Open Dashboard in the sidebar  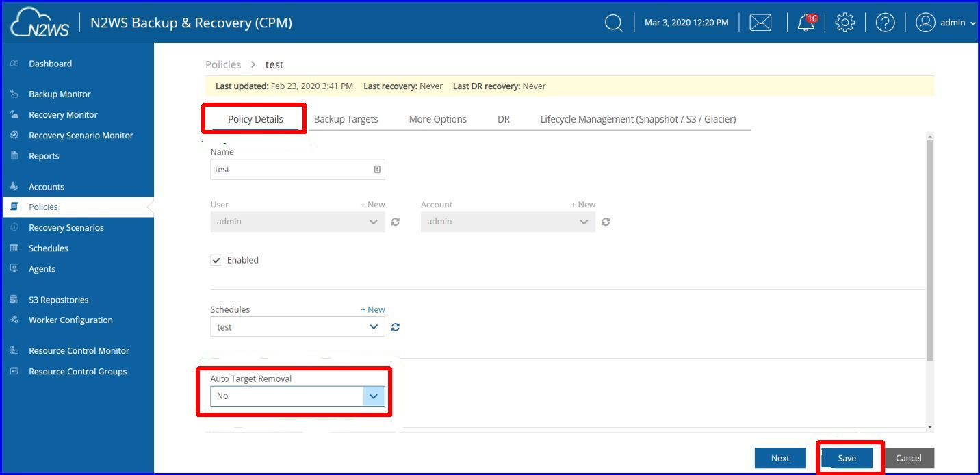pyautogui.click(x=50, y=64)
